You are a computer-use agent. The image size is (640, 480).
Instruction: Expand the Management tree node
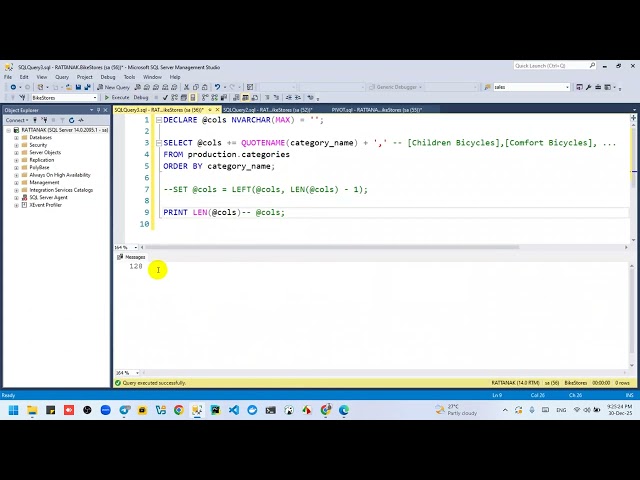coord(16,183)
